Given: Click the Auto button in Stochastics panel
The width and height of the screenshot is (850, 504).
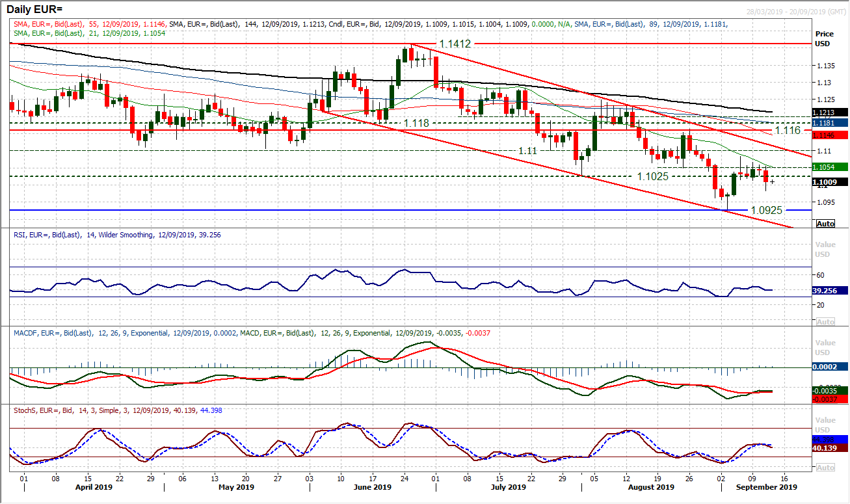Looking at the screenshot, I should pos(825,468).
